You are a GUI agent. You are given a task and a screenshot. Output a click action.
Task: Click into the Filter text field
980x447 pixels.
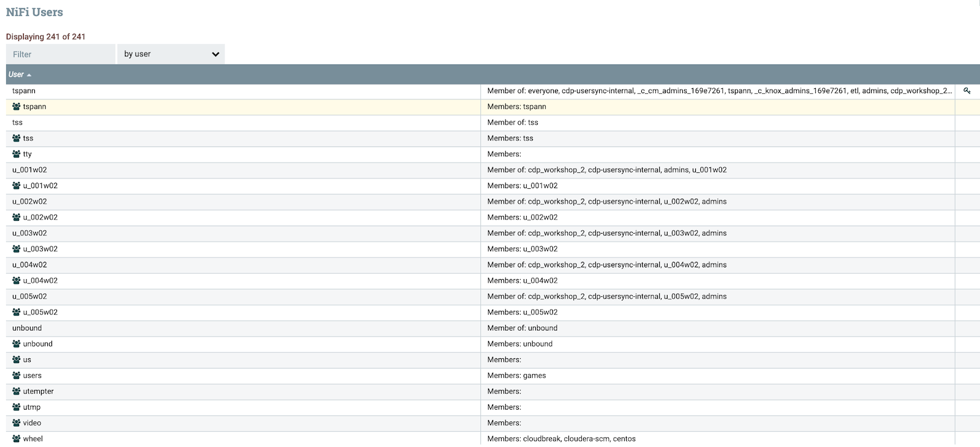coord(61,54)
